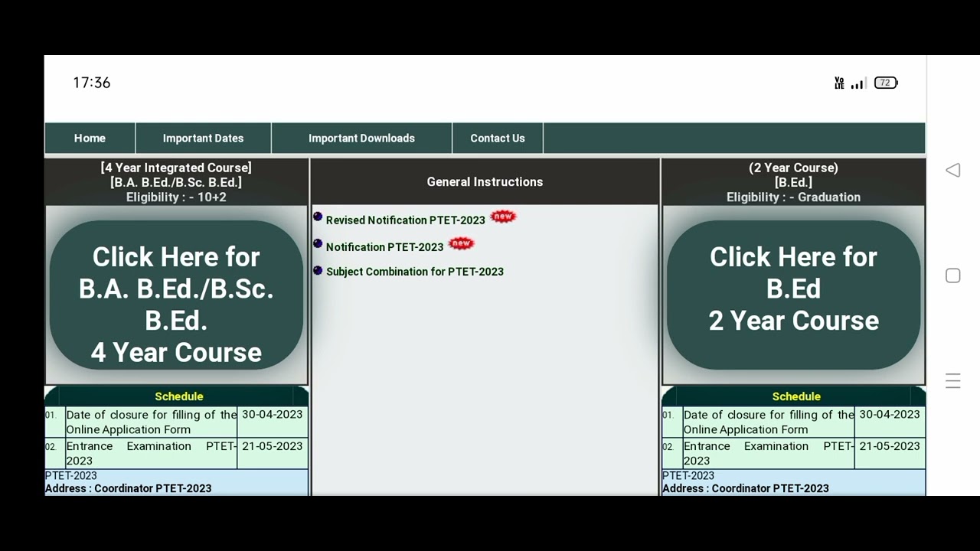The image size is (980, 551).
Task: Open Notification PTET-2023 link
Action: pos(385,247)
